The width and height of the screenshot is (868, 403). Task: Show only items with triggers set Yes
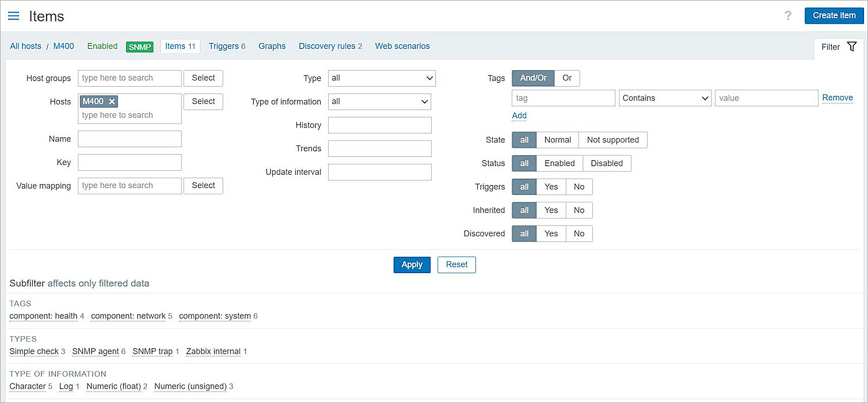pyautogui.click(x=551, y=186)
